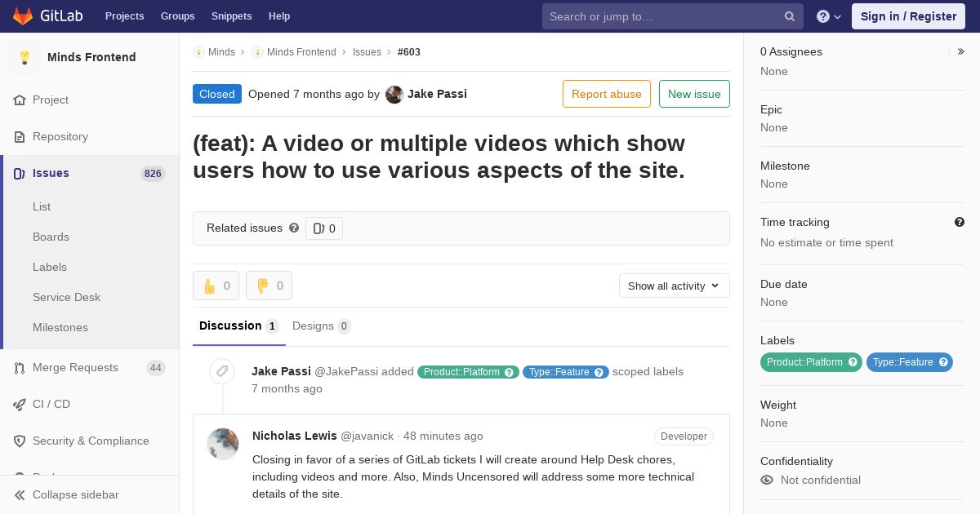Click the 48 minutes ago timestamp
The image size is (980, 514).
tap(443, 436)
